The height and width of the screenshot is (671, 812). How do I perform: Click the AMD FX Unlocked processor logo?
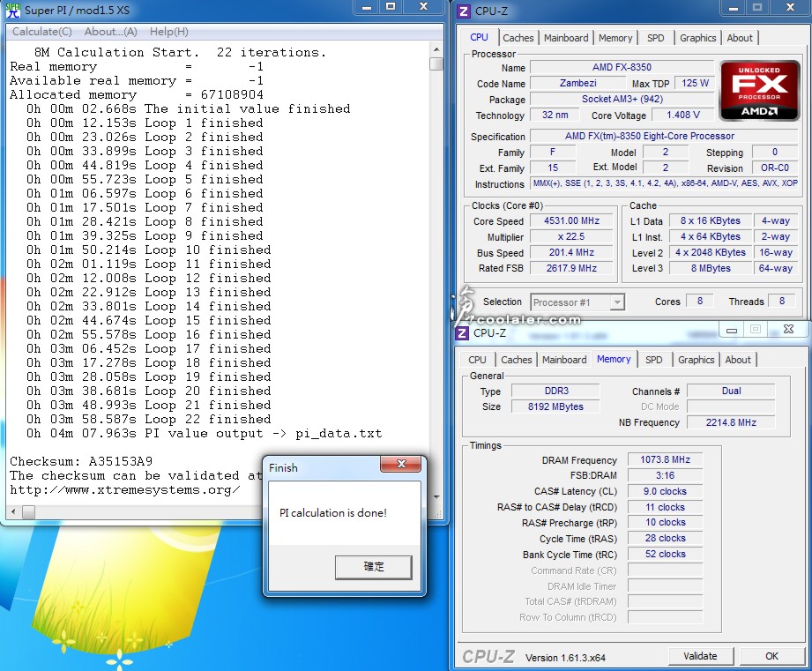pos(759,91)
